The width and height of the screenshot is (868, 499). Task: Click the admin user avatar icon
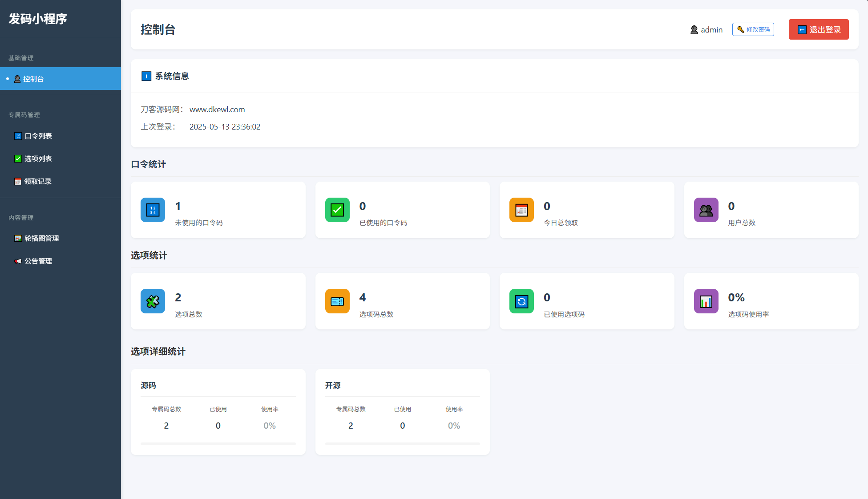tap(694, 30)
